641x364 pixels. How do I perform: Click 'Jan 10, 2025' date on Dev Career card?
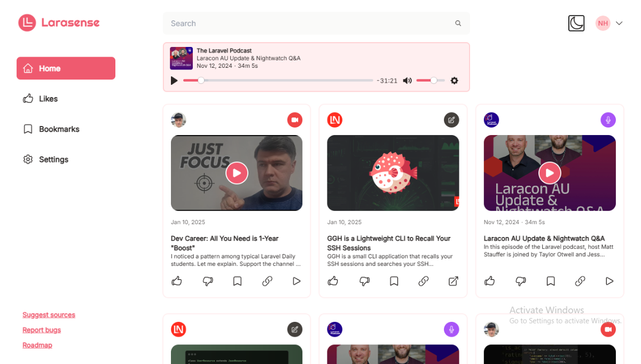pos(188,222)
